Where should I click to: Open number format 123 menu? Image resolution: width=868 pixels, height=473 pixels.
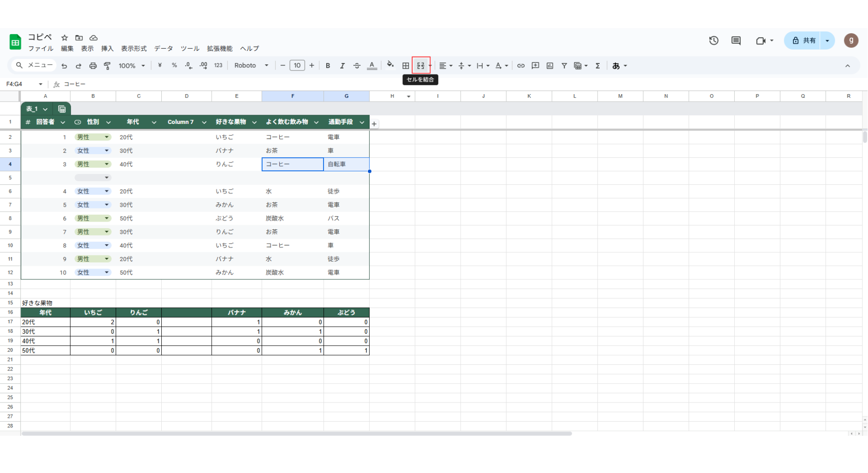[218, 66]
